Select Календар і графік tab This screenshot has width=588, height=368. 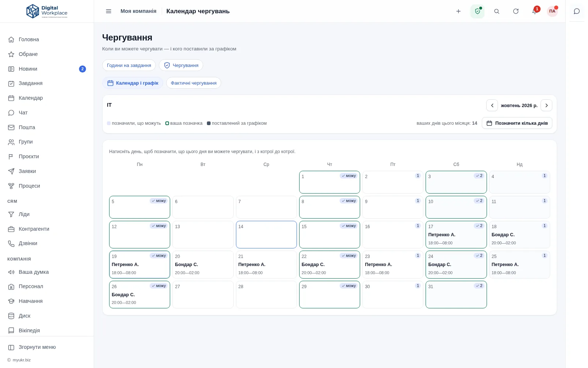(133, 83)
